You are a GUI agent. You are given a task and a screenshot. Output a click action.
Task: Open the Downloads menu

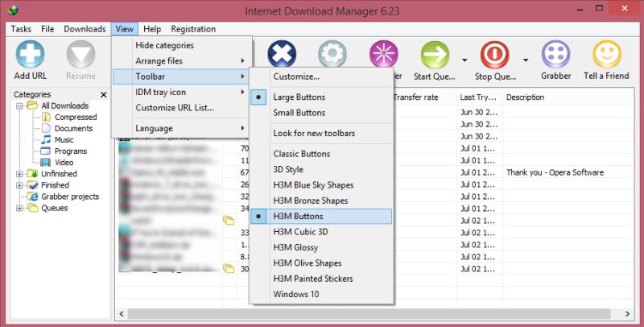click(x=85, y=29)
